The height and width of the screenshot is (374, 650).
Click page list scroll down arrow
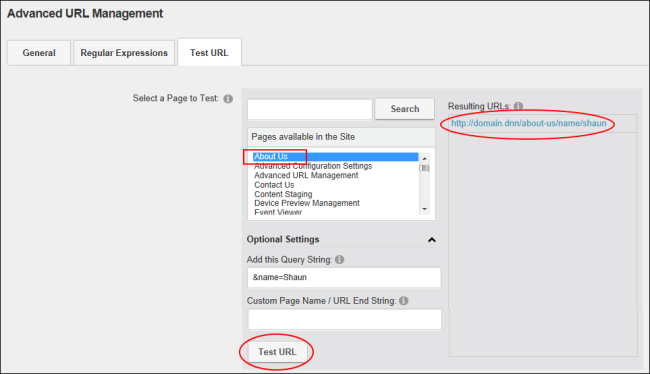tap(424, 209)
